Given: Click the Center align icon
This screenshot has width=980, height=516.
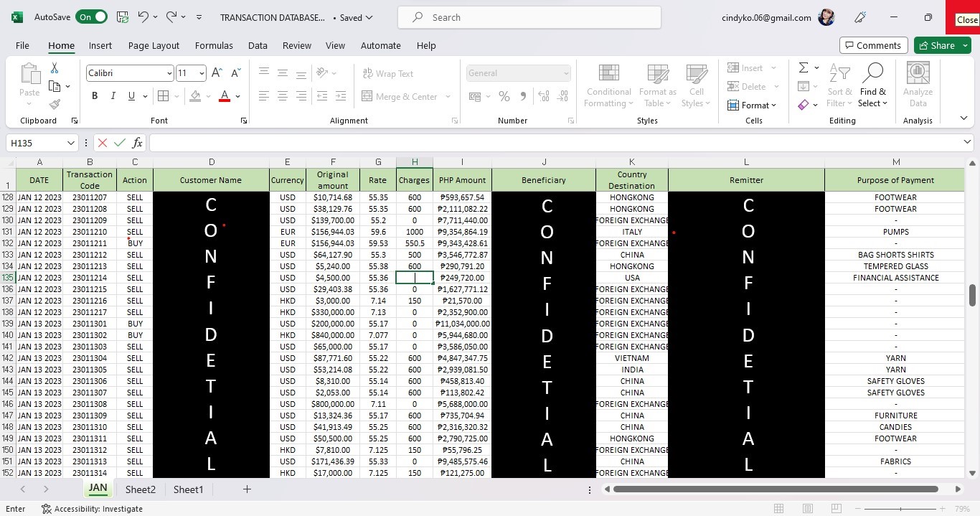Looking at the screenshot, I should (x=283, y=96).
